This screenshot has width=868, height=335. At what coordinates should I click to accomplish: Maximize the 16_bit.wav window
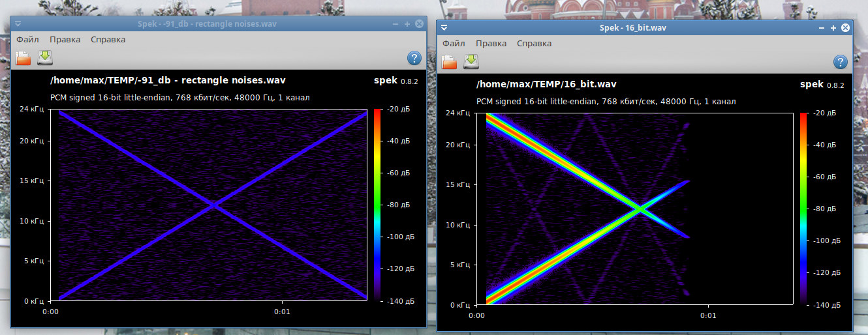pyautogui.click(x=833, y=28)
